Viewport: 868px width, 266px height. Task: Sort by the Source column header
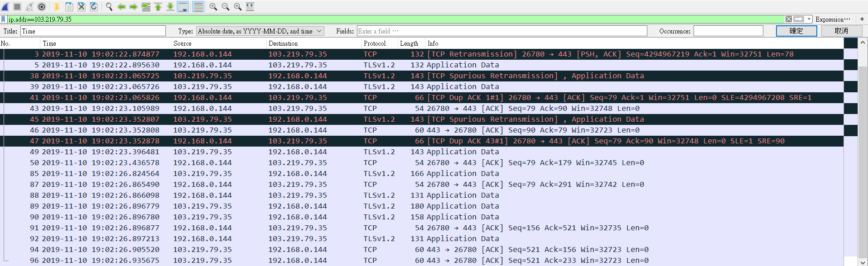(219, 43)
